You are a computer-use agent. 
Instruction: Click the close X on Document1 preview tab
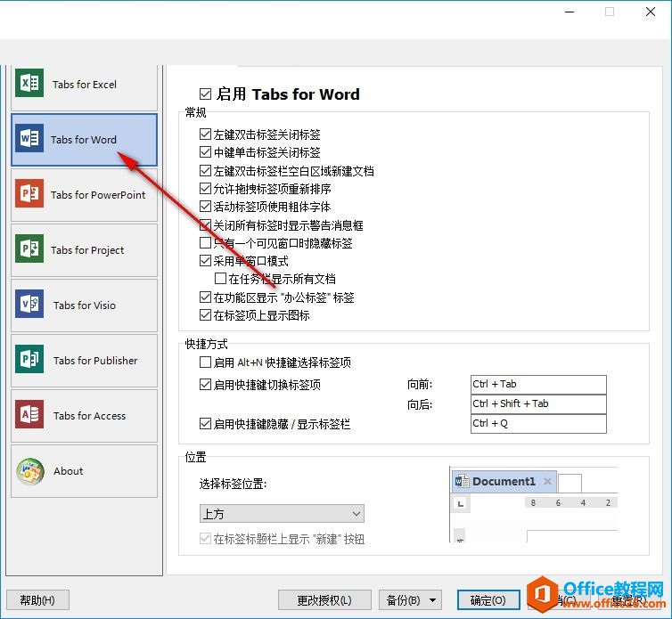click(547, 482)
